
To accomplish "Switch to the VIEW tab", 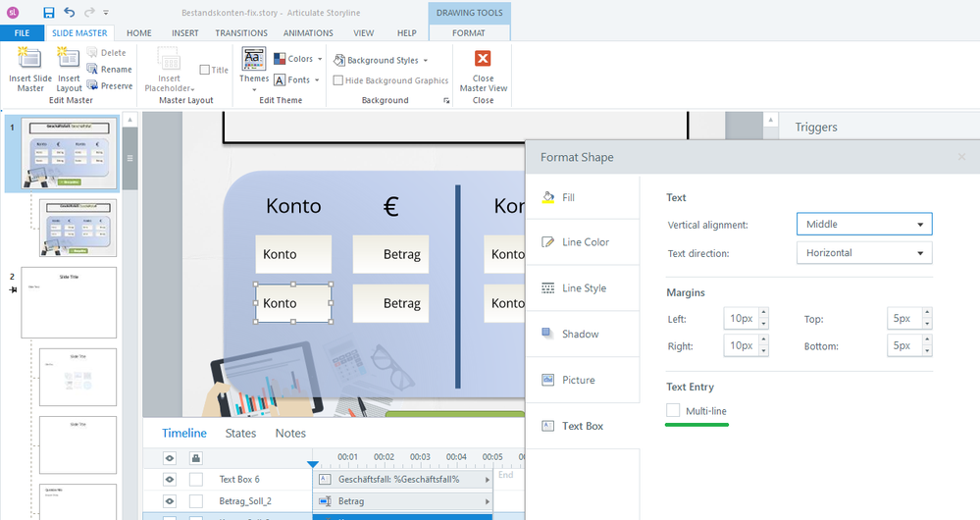I will click(x=364, y=32).
